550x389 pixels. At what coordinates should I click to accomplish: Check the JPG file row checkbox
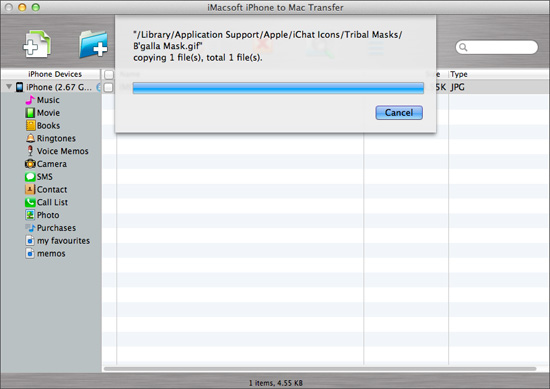(x=109, y=87)
